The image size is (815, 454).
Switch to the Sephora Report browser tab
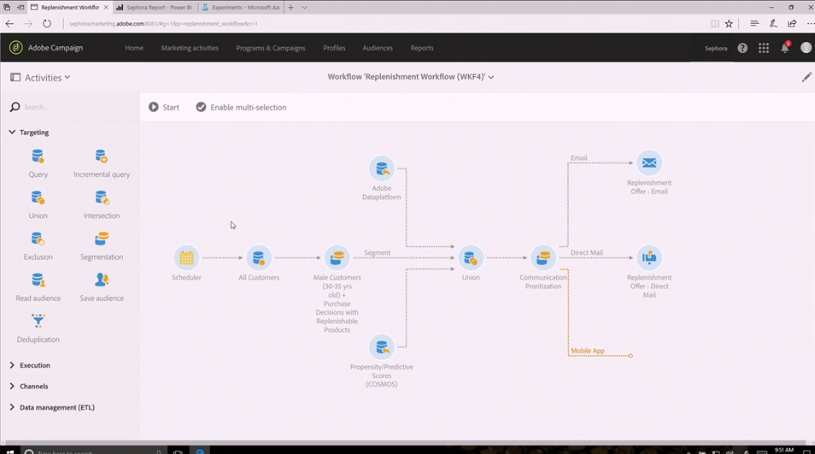154,7
